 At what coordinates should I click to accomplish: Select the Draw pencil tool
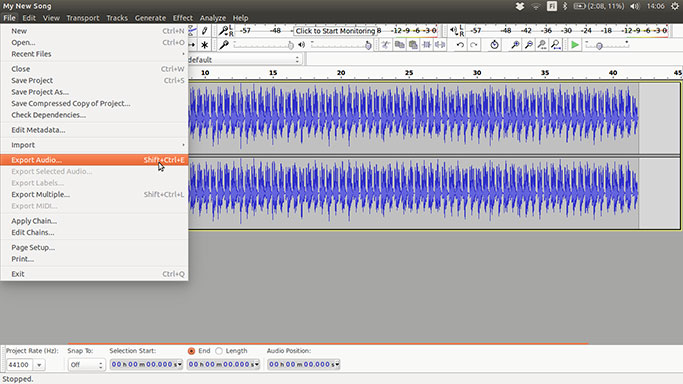(x=204, y=30)
